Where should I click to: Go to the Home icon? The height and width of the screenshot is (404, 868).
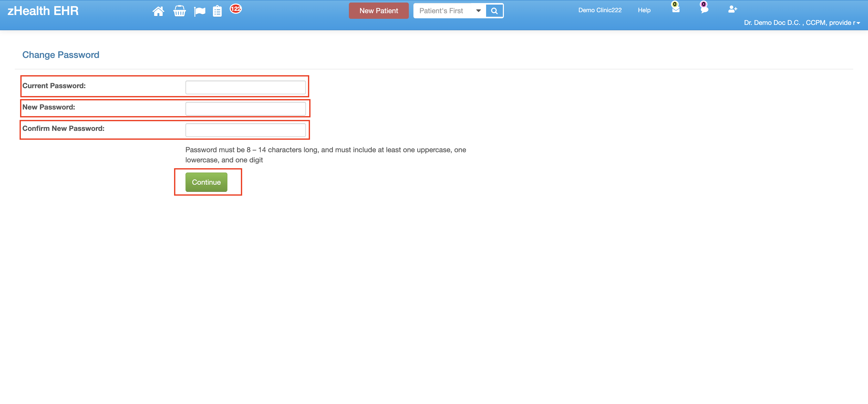158,11
